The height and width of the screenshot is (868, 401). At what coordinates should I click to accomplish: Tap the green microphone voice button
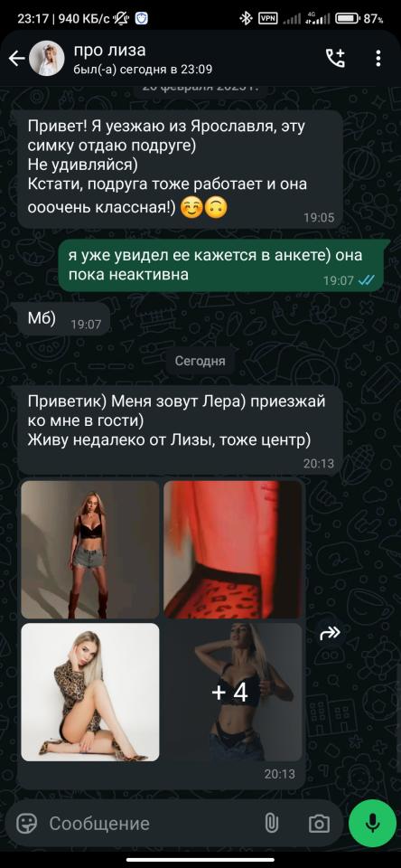coord(373,823)
